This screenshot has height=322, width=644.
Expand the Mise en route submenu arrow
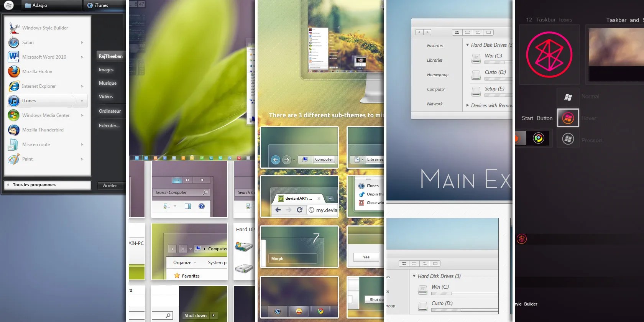[82, 145]
